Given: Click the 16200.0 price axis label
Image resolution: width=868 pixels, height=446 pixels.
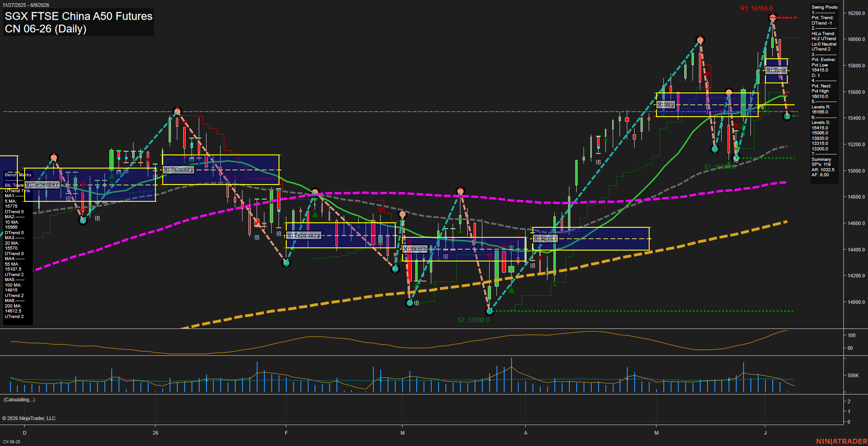Looking at the screenshot, I should click(856, 13).
